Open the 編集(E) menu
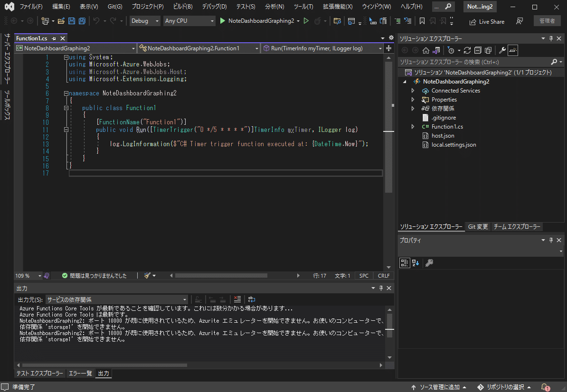This screenshot has width=567, height=392. pyautogui.click(x=61, y=7)
